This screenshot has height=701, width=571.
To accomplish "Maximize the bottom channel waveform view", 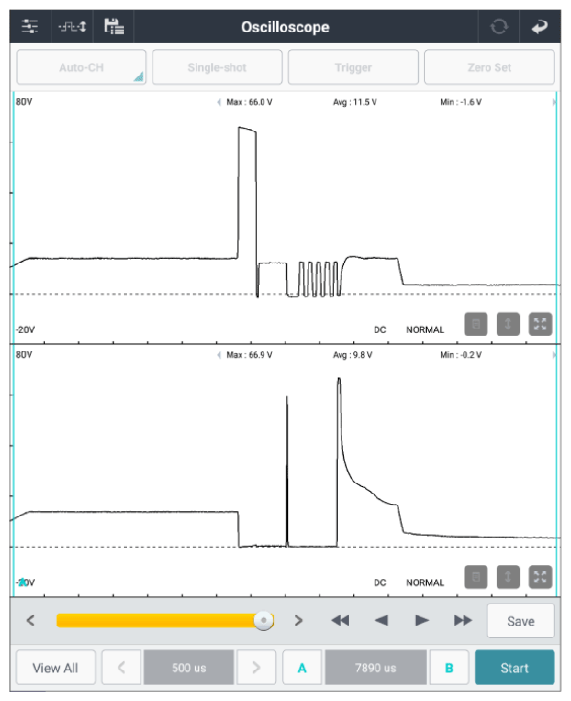I will pos(540,577).
